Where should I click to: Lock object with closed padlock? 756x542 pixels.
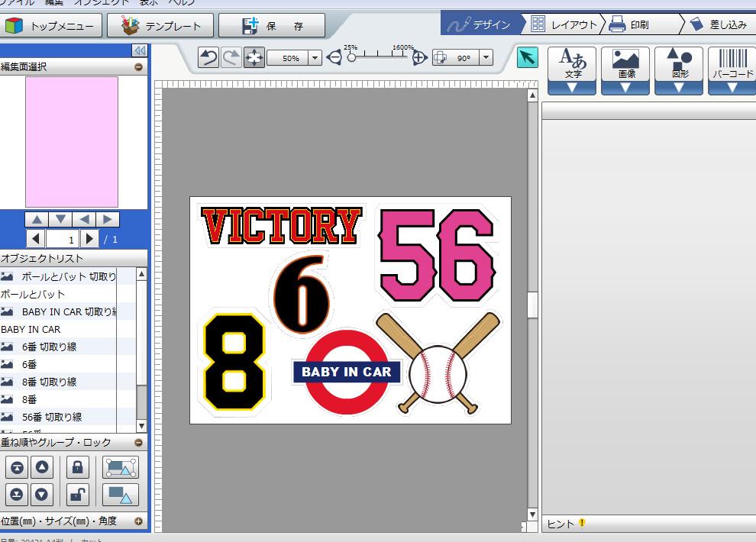(x=77, y=468)
